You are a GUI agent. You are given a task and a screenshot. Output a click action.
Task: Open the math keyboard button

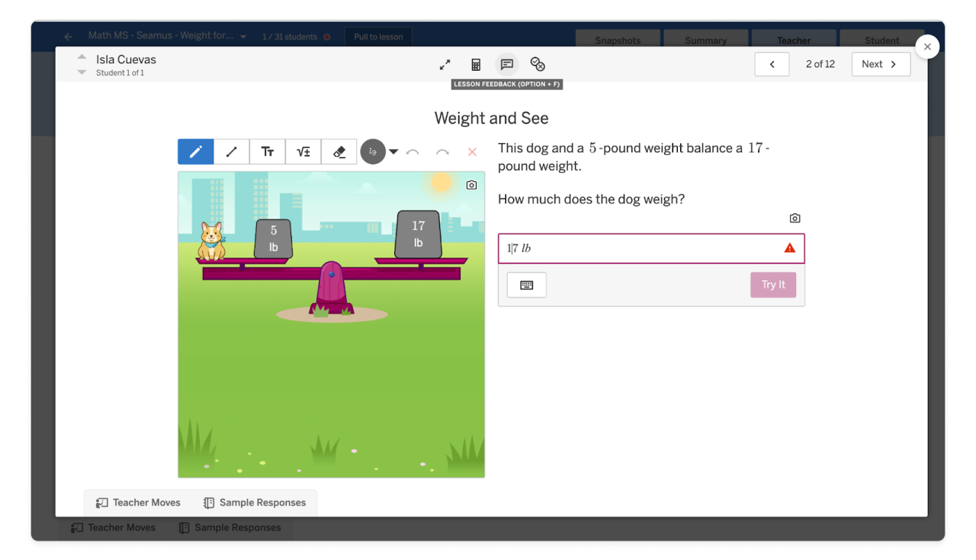click(x=526, y=285)
